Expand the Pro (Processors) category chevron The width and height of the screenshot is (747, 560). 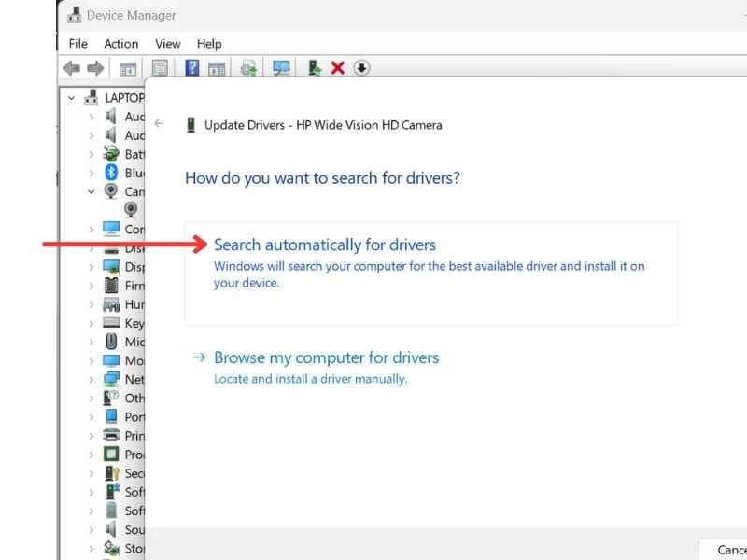pos(91,455)
